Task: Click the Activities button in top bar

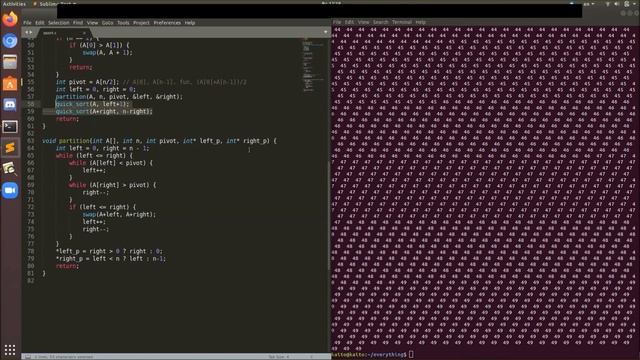Action: (14, 4)
